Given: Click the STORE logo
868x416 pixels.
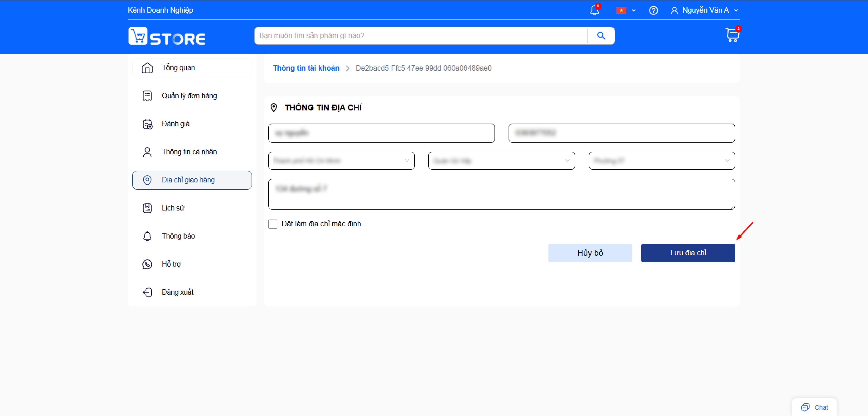Looking at the screenshot, I should coord(167,36).
